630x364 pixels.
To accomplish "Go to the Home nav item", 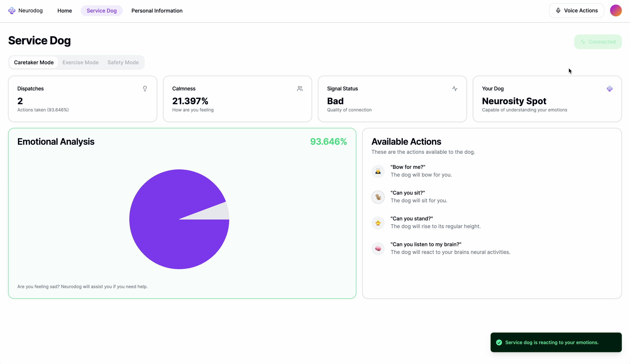I will pyautogui.click(x=65, y=11).
